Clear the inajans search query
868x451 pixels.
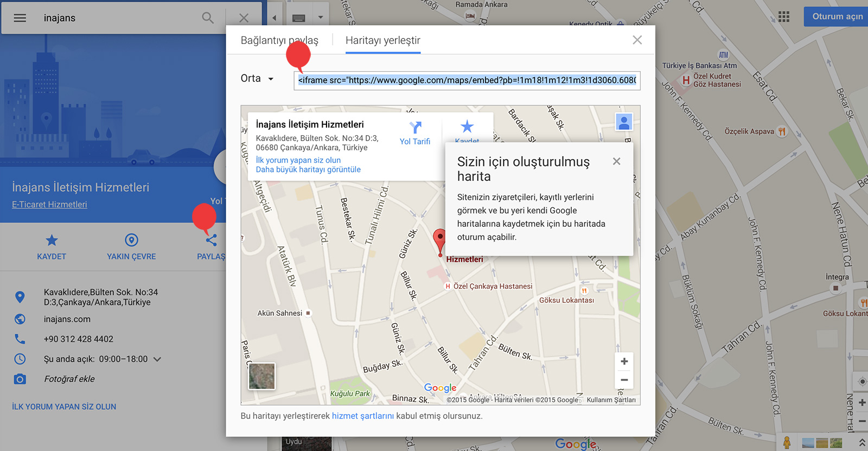click(x=244, y=18)
